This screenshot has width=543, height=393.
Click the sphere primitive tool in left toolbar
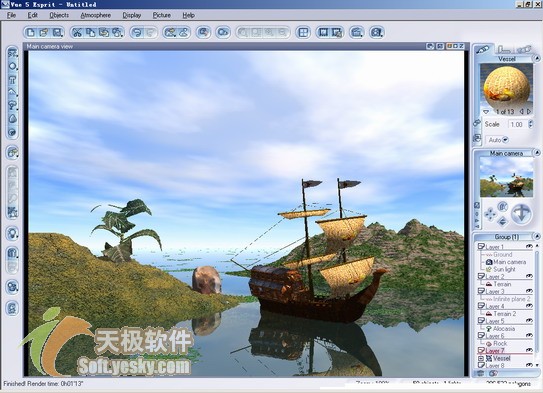[x=12, y=66]
